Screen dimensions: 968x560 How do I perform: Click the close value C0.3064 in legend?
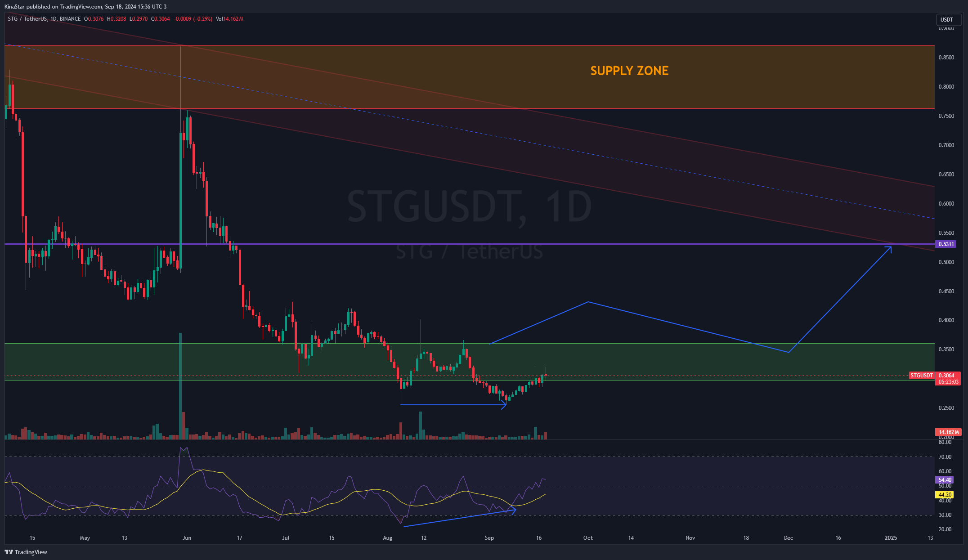click(x=161, y=19)
